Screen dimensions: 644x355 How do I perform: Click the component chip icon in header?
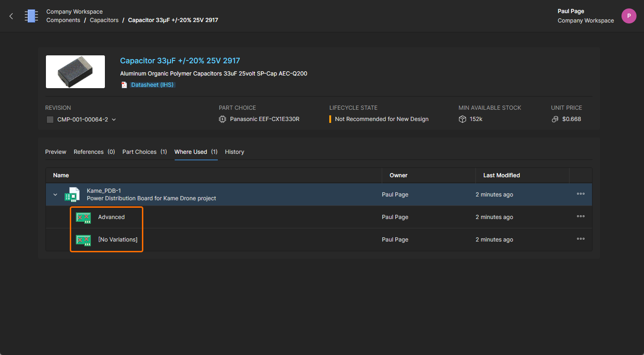click(x=31, y=16)
